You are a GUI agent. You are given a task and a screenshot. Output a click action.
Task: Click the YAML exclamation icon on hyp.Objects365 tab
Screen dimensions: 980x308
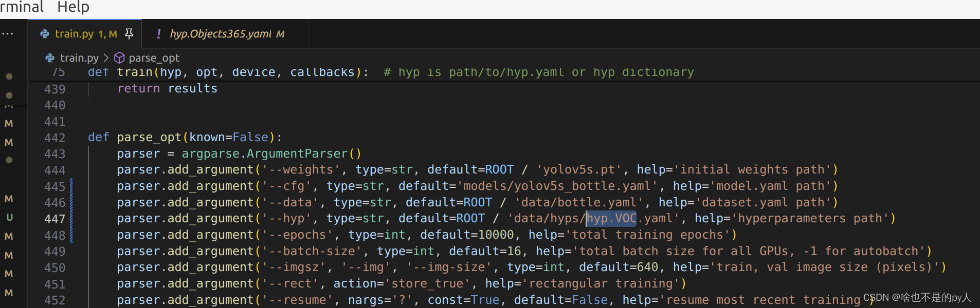coord(159,34)
